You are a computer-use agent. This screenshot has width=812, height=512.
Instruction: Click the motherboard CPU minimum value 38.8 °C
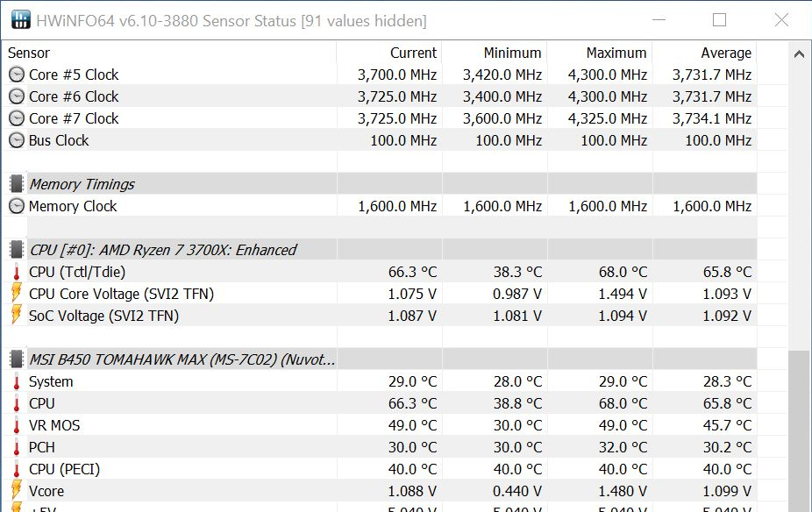(517, 403)
